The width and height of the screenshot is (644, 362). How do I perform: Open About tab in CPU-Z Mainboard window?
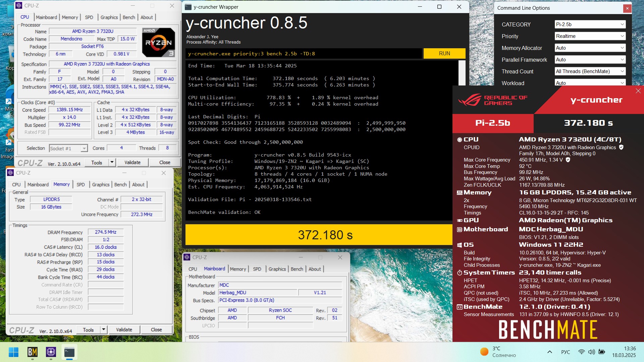[x=315, y=269]
